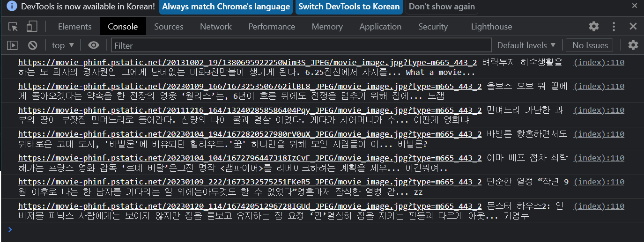Viewport: 644px width, 242px height.
Task: Click Always match Chrome's language button
Action: (226, 7)
